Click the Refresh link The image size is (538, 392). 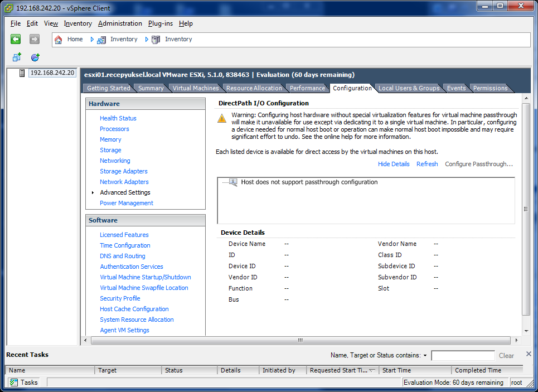point(427,164)
